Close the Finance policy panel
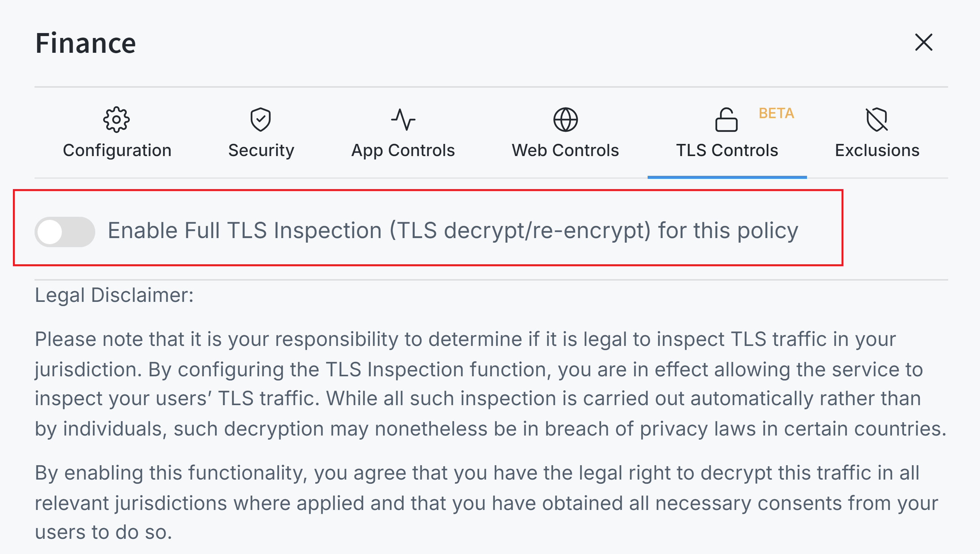This screenshot has height=554, width=980. [x=924, y=42]
